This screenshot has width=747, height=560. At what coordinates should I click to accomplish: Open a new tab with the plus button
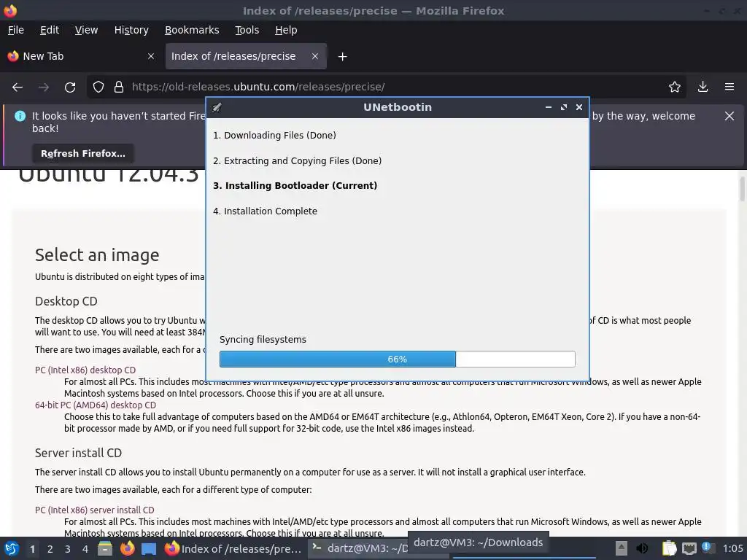[342, 57]
